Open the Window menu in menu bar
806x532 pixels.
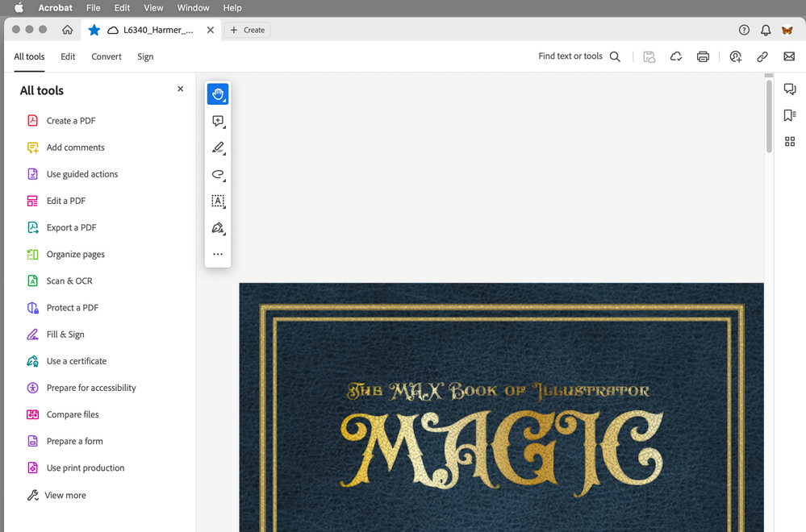[193, 8]
